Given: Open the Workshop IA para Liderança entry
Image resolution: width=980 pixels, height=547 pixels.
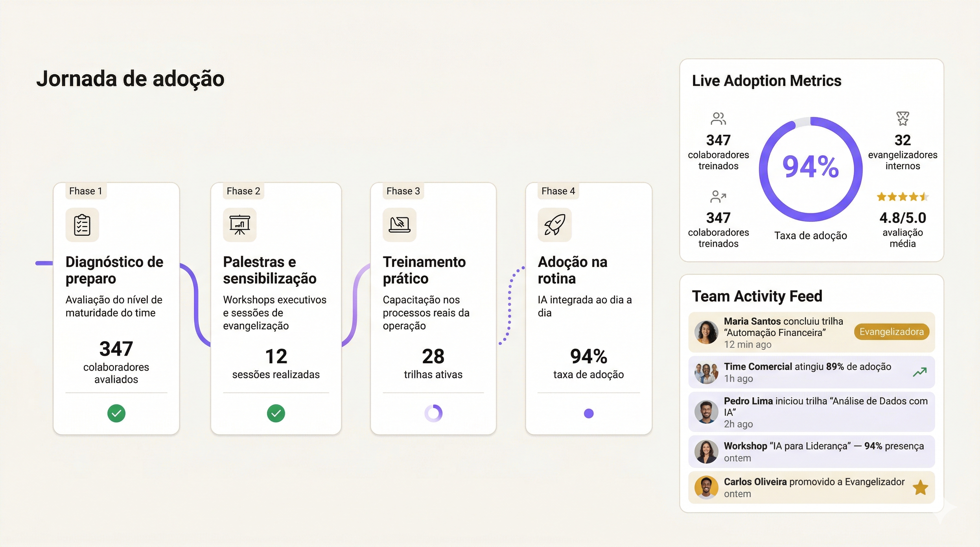Looking at the screenshot, I should click(811, 452).
